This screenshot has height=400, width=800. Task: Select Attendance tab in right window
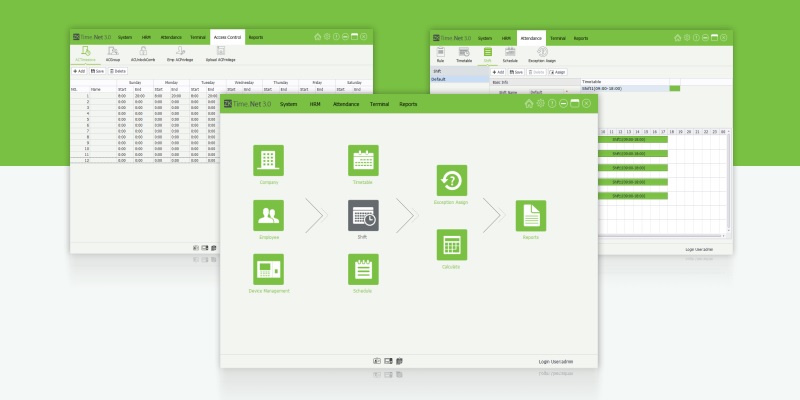tap(531, 38)
